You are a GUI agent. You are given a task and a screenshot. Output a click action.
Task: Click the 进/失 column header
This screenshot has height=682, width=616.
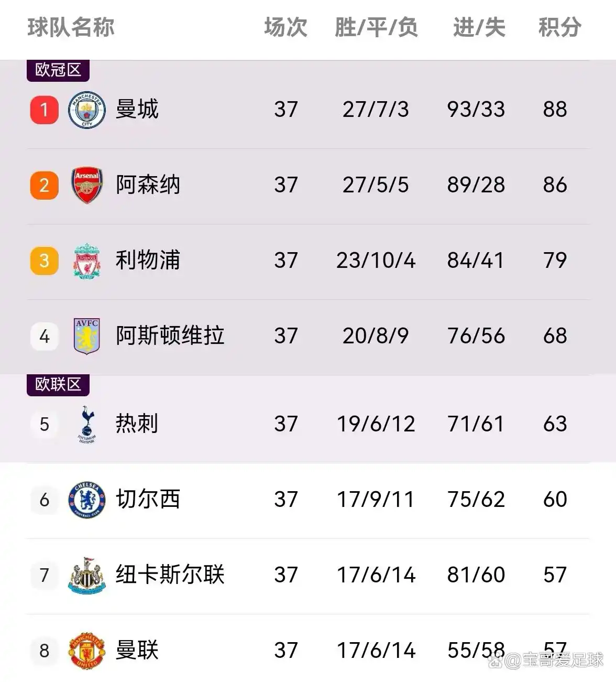tap(479, 27)
